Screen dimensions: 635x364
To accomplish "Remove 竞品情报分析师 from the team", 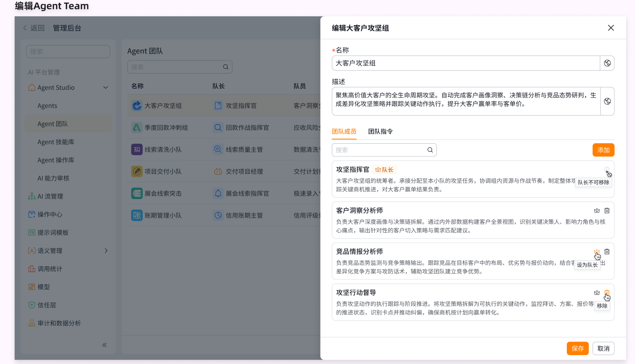I will (607, 252).
